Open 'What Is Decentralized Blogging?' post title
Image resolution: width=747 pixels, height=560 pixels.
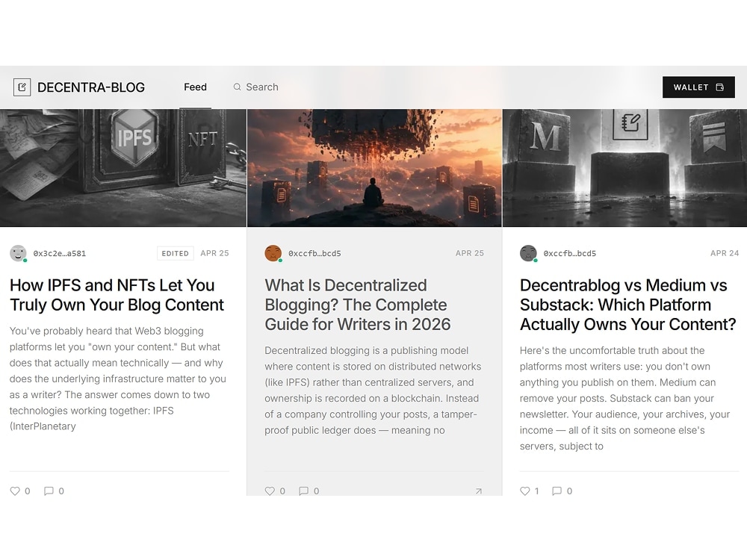tap(358, 305)
